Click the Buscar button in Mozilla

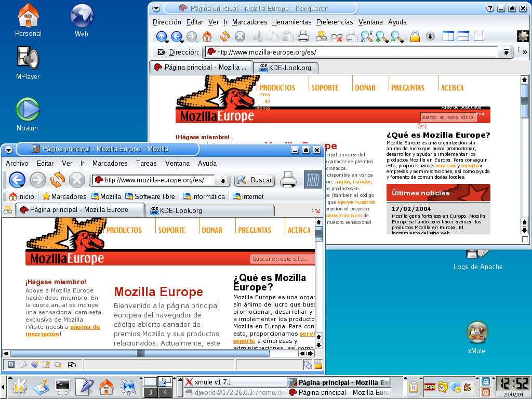255,180
